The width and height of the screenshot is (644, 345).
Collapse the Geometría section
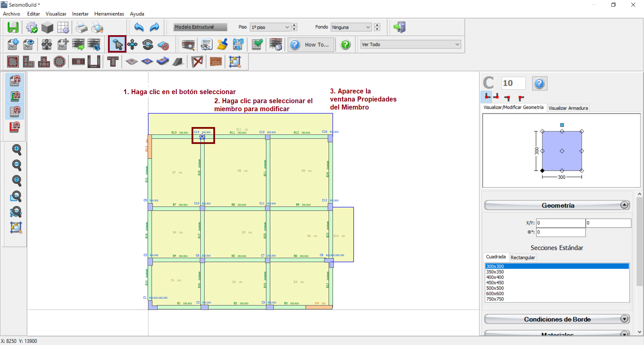[624, 205]
